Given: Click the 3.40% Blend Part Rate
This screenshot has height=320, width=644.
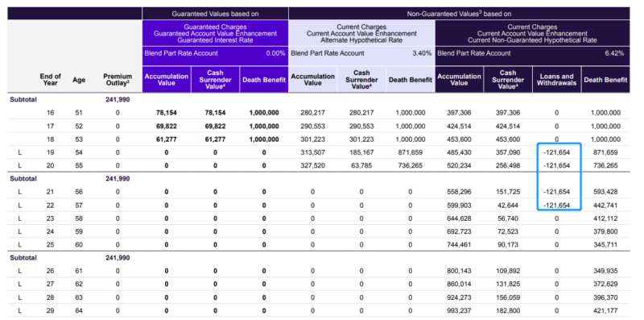Looking at the screenshot, I should point(422,53).
